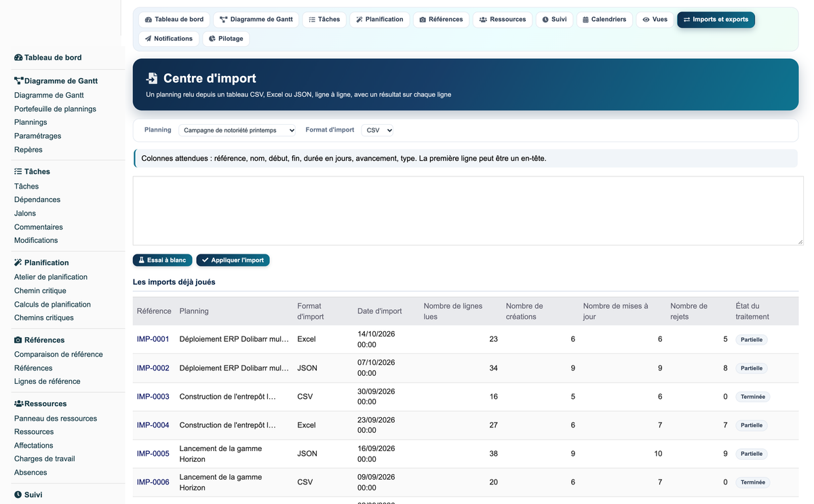Image resolution: width=814 pixels, height=504 pixels.
Task: Open Repères in the sidebar
Action: click(x=28, y=149)
